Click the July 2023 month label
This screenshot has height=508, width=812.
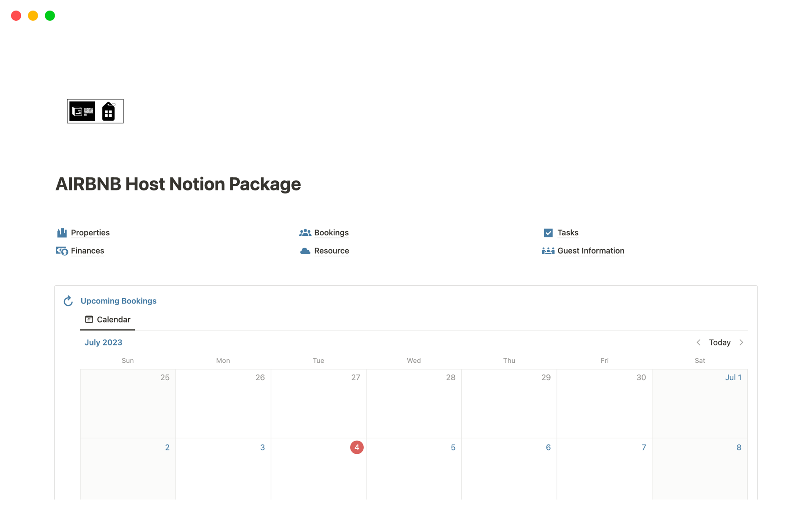pos(103,342)
